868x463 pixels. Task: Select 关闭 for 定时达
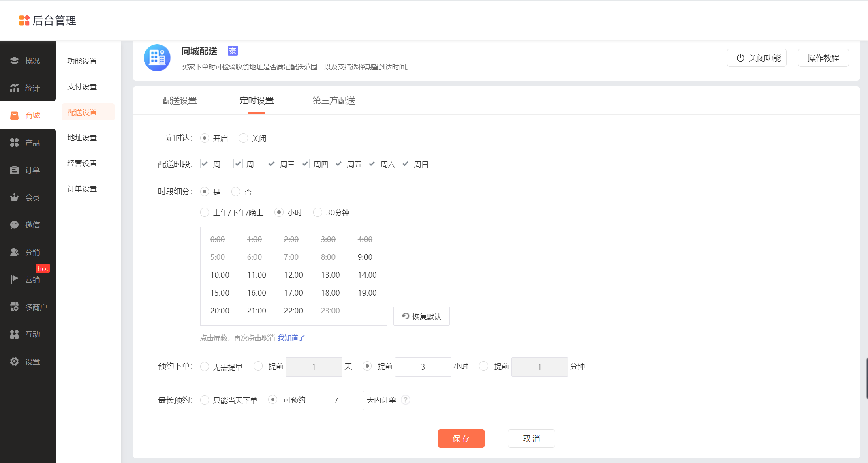[x=243, y=138]
